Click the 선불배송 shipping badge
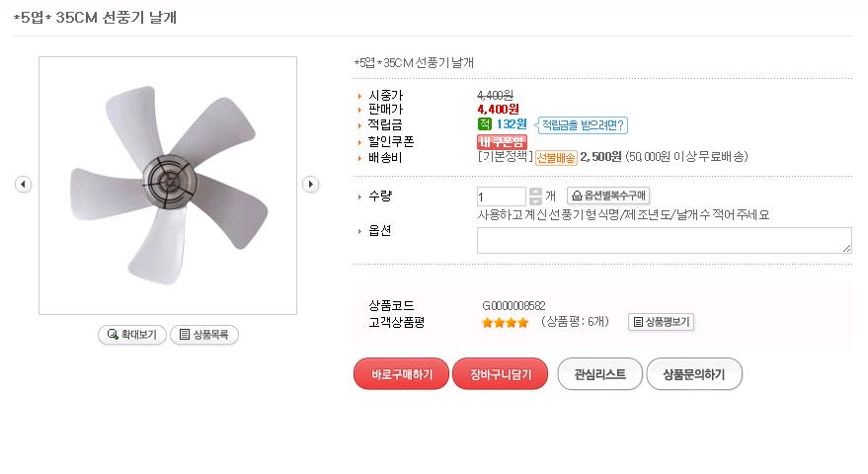 click(556, 157)
